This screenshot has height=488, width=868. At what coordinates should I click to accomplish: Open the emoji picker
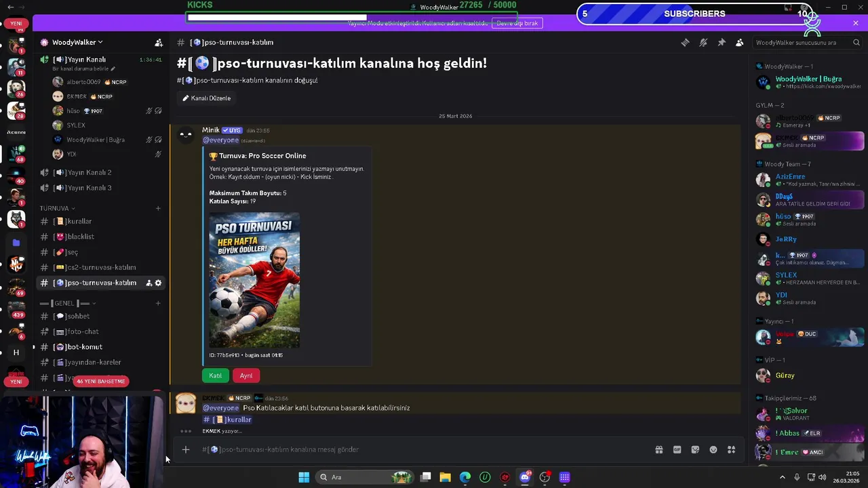pyautogui.click(x=713, y=449)
